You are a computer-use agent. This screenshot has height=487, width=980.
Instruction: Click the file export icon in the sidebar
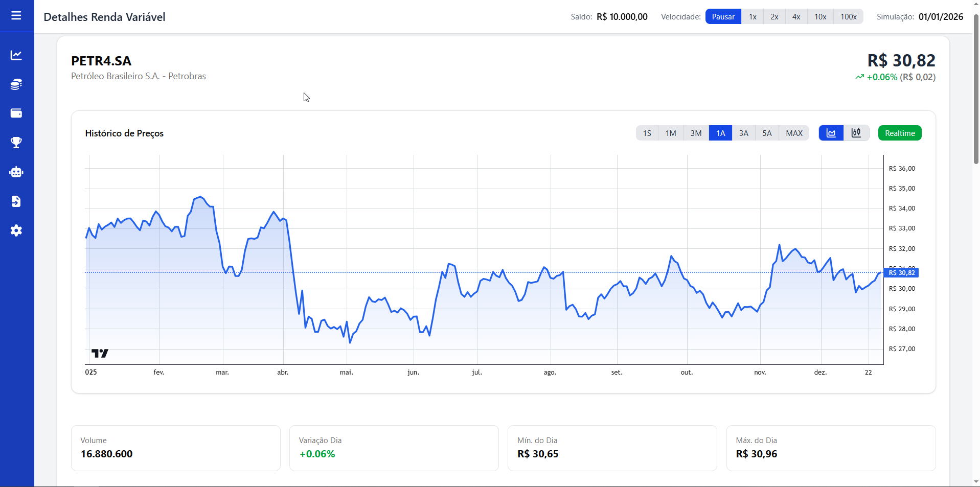click(x=16, y=201)
